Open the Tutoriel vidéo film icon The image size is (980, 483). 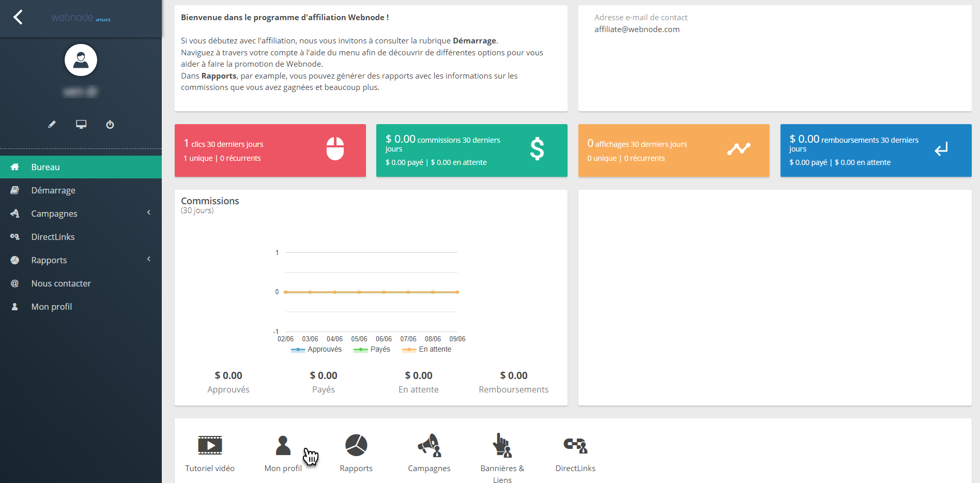(210, 445)
